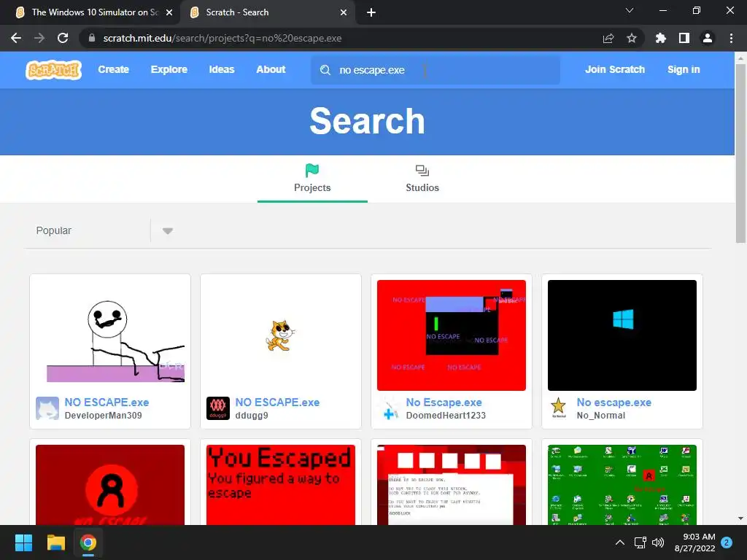747x560 pixels.
Task: Click the volume speaker tray icon
Action: point(658,542)
